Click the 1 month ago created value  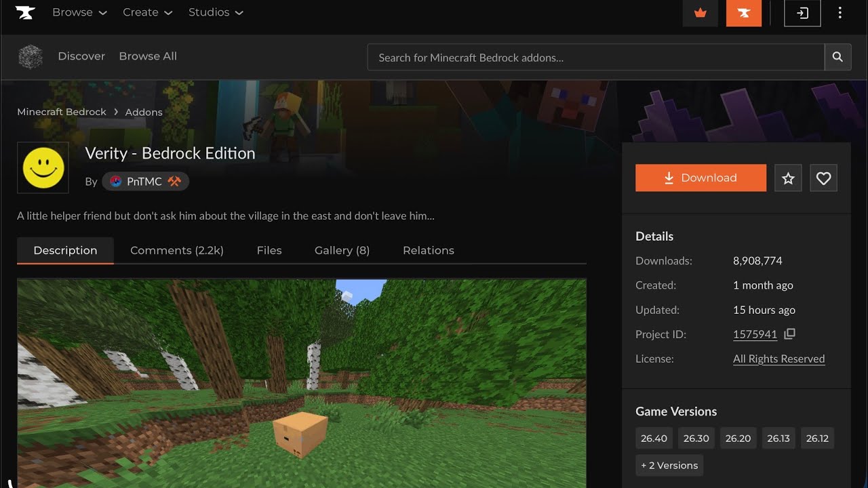(x=763, y=285)
